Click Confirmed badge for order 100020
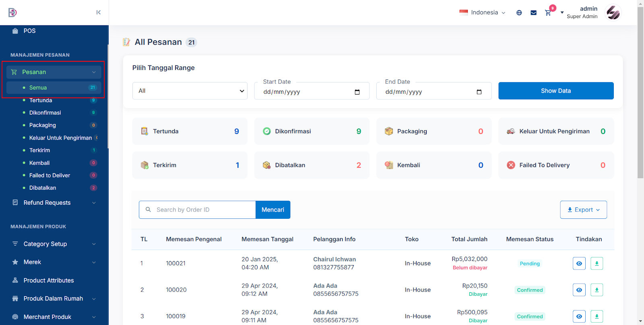 click(530, 290)
